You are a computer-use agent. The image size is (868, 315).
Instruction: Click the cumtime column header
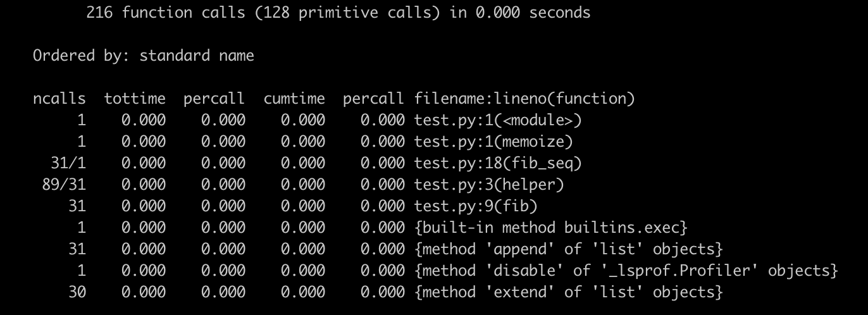[x=294, y=99]
